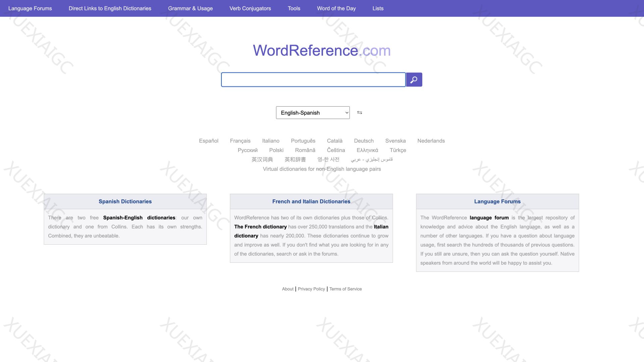Switch site language to Polski
The width and height of the screenshot is (644, 362).
(x=276, y=150)
